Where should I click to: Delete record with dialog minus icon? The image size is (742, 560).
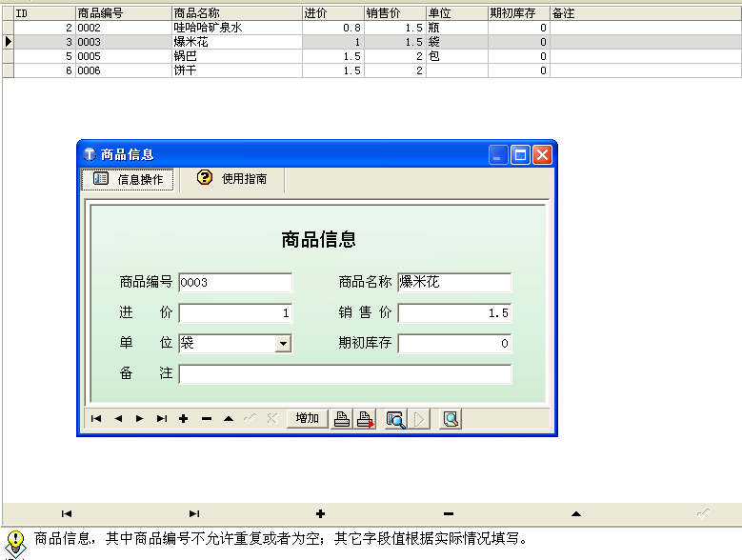click(x=207, y=419)
